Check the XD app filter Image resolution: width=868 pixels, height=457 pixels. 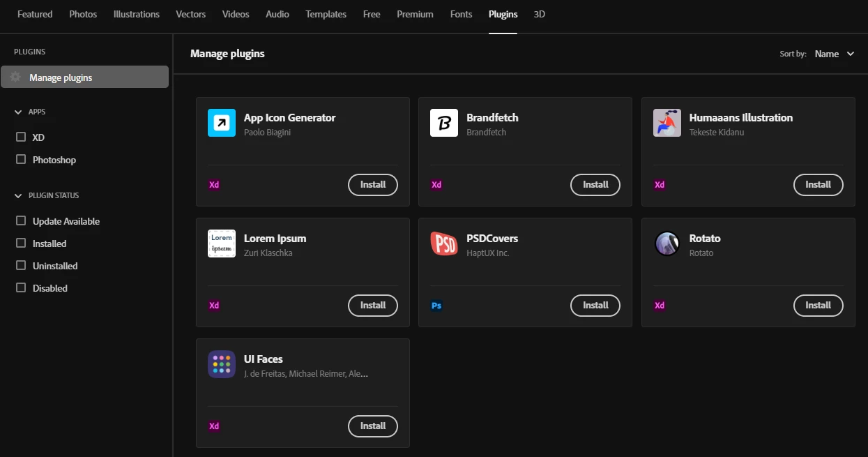pyautogui.click(x=21, y=137)
